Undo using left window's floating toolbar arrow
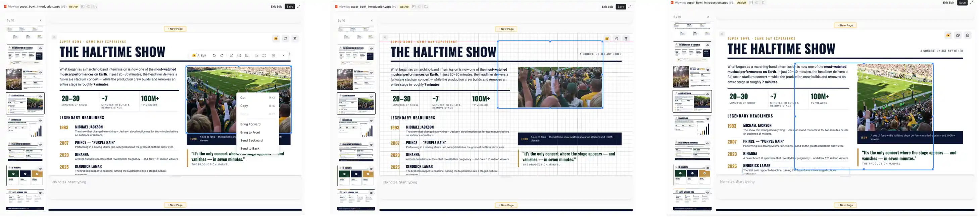Screen dimensions: 980x217 214,55
